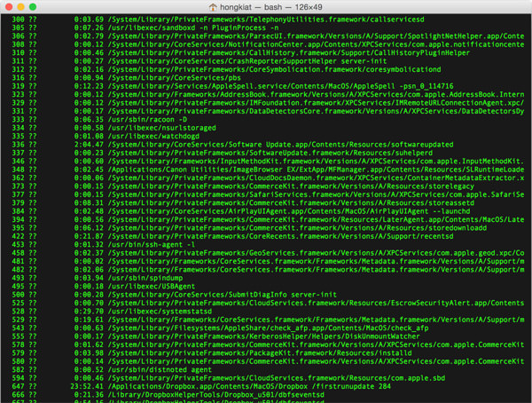Click the ssh-agent -l process line
532x403 pixels.
(104, 245)
